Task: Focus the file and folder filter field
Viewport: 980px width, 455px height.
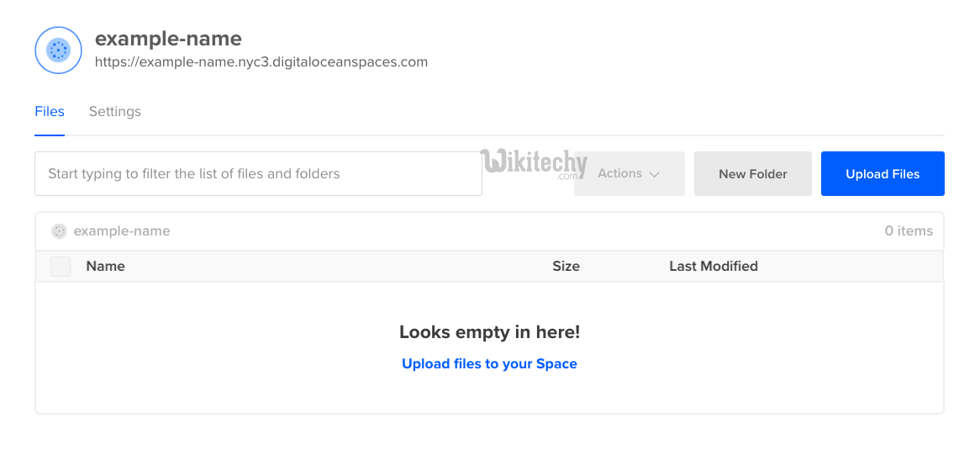Action: 258,174
